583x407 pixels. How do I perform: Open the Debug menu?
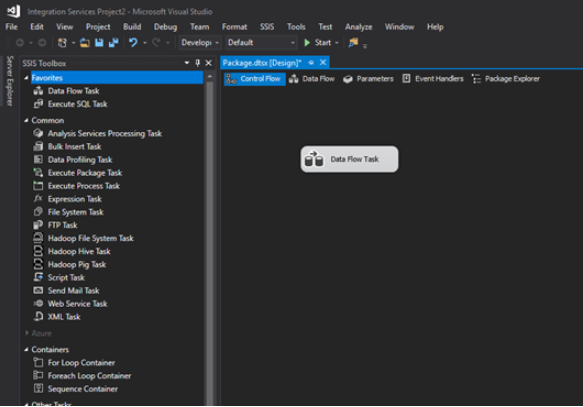coord(165,27)
